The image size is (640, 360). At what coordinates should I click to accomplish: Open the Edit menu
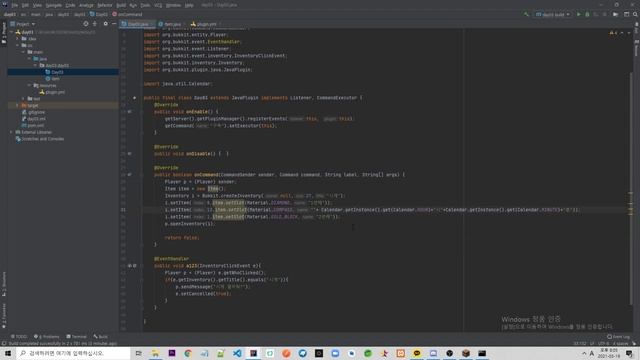pyautogui.click(x=25, y=5)
